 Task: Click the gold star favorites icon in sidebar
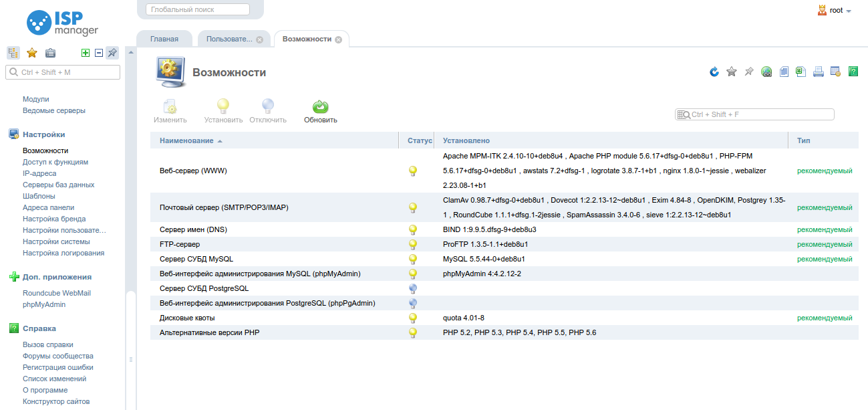click(x=31, y=53)
